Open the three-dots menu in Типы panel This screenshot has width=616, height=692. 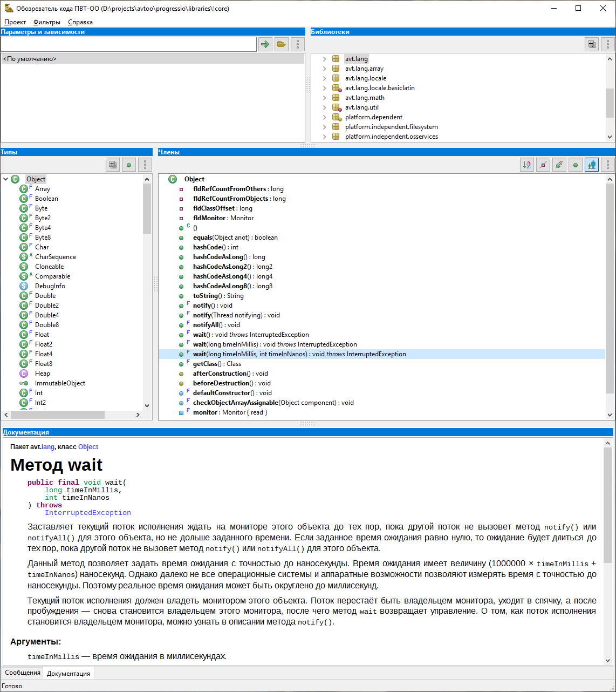coord(145,165)
